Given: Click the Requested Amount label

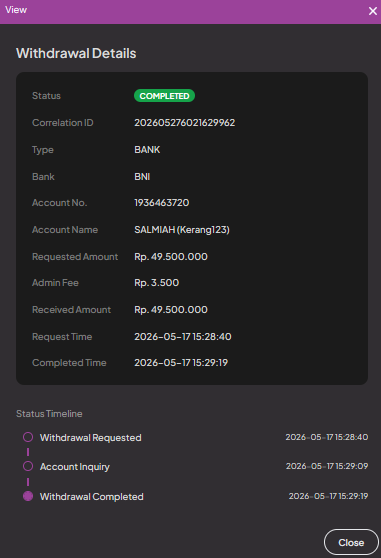Looking at the screenshot, I should (x=75, y=257).
